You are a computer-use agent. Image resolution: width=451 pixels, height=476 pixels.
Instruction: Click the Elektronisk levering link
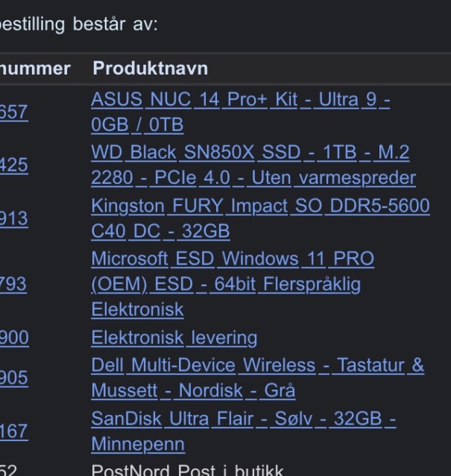point(174,337)
